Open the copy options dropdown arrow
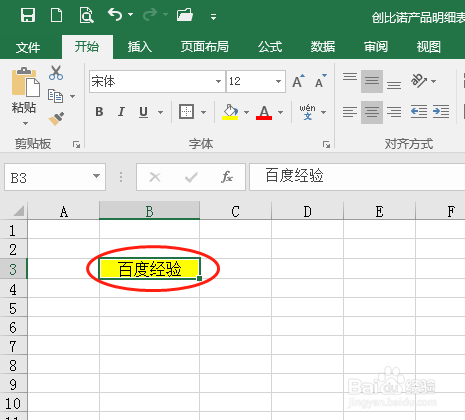This screenshot has width=465, height=420. point(72,96)
